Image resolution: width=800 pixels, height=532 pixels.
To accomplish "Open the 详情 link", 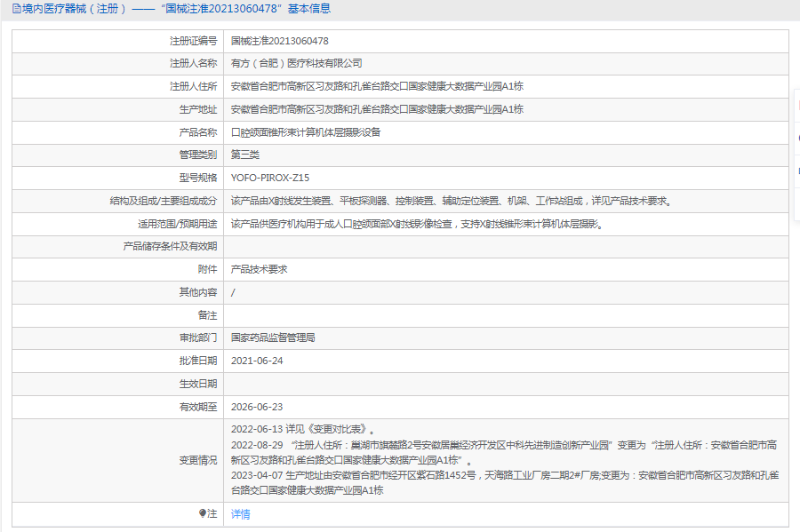I will pos(240,514).
